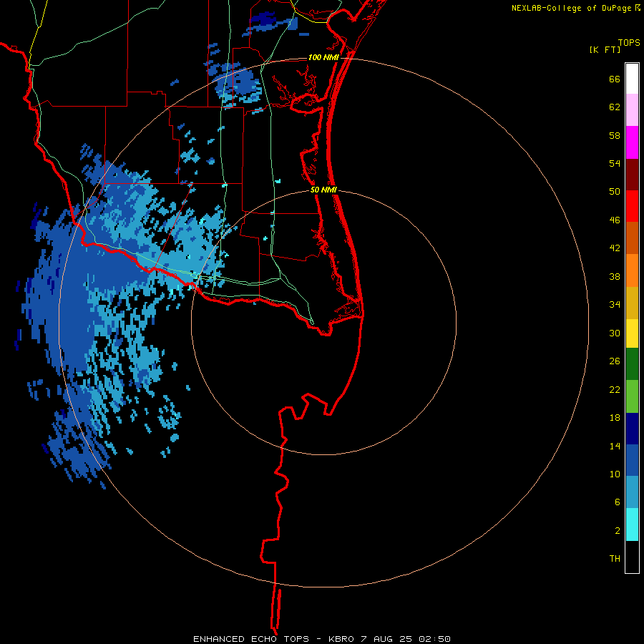Click the legend value 22

[x=615, y=389]
